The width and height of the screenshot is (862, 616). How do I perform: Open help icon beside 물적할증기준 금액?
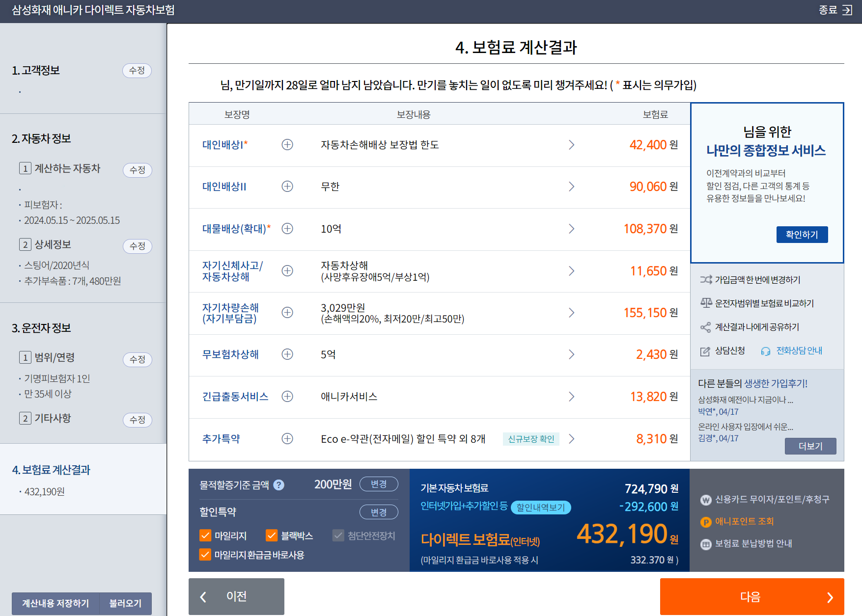[278, 485]
